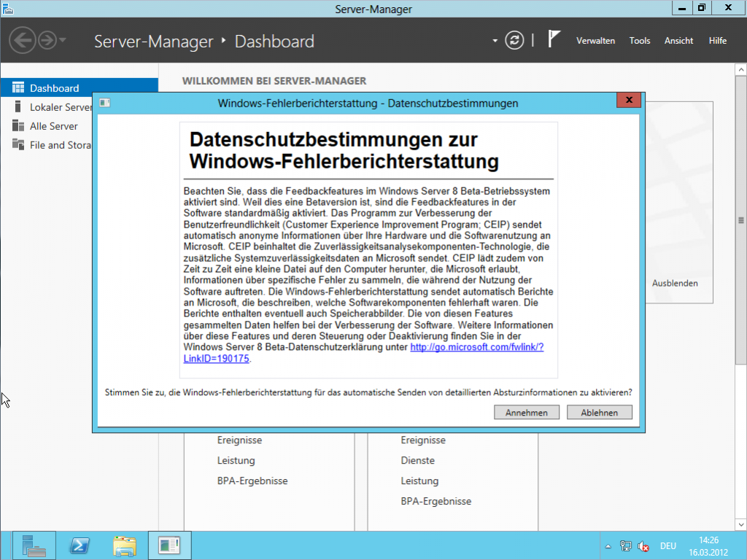Viewport: 747px width, 560px height.
Task: Accept error reporting with the Annehmen button
Action: pos(526,412)
